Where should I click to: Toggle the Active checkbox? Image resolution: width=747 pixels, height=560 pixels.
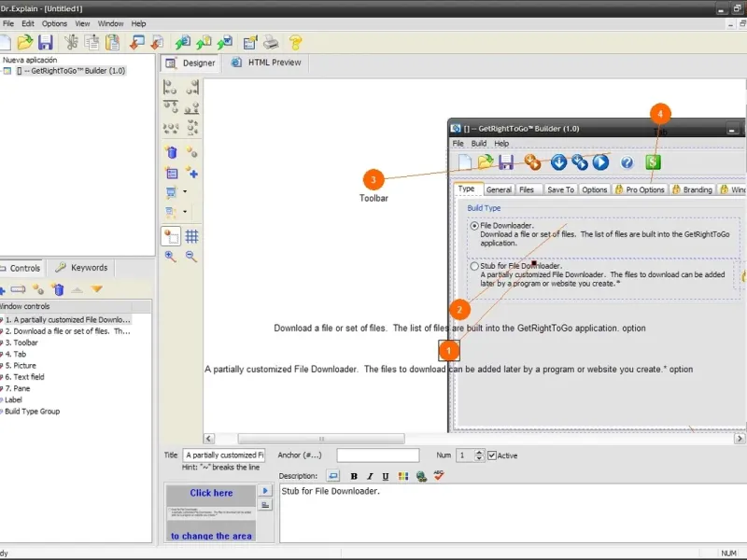(x=492, y=455)
